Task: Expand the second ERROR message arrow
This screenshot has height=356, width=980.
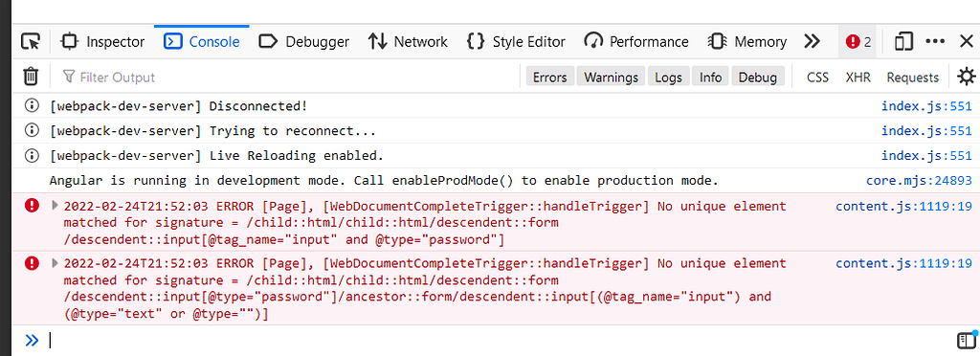Action: point(55,262)
